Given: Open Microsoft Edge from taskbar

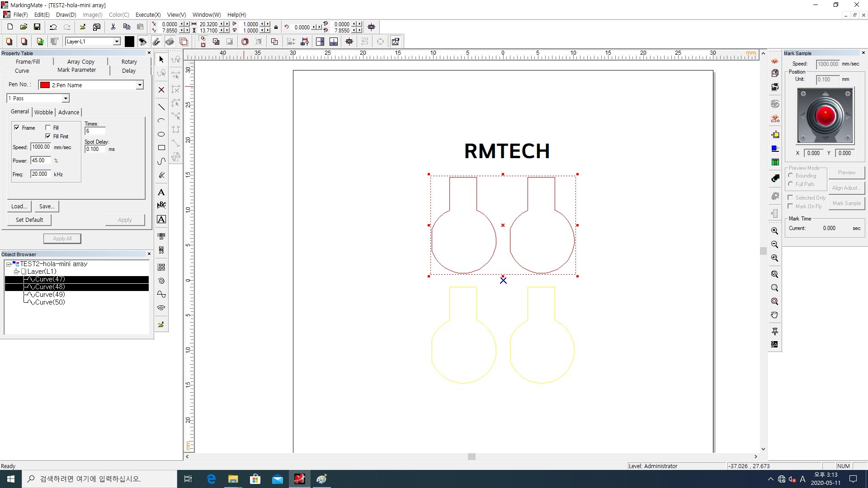Looking at the screenshot, I should [x=211, y=479].
